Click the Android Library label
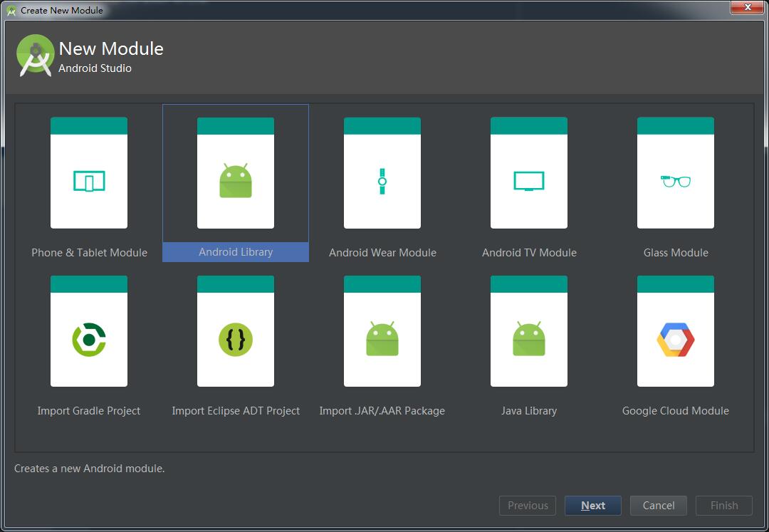Viewport: 769px width, 532px height. [236, 252]
